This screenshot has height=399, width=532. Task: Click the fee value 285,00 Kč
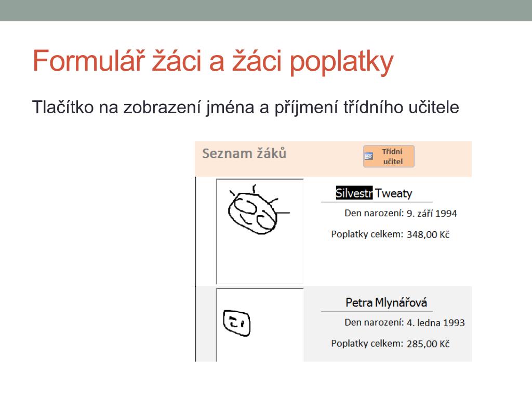click(x=428, y=344)
